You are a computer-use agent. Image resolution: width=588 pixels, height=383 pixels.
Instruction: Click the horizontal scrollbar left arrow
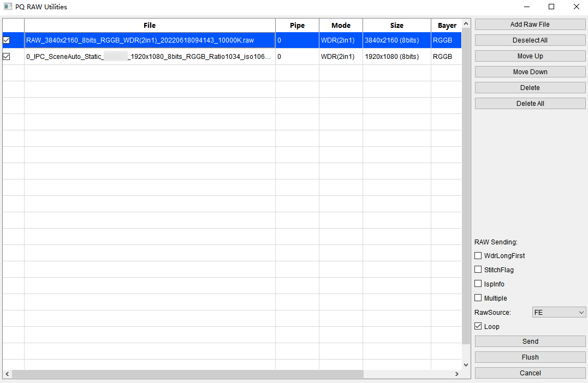[x=7, y=374]
